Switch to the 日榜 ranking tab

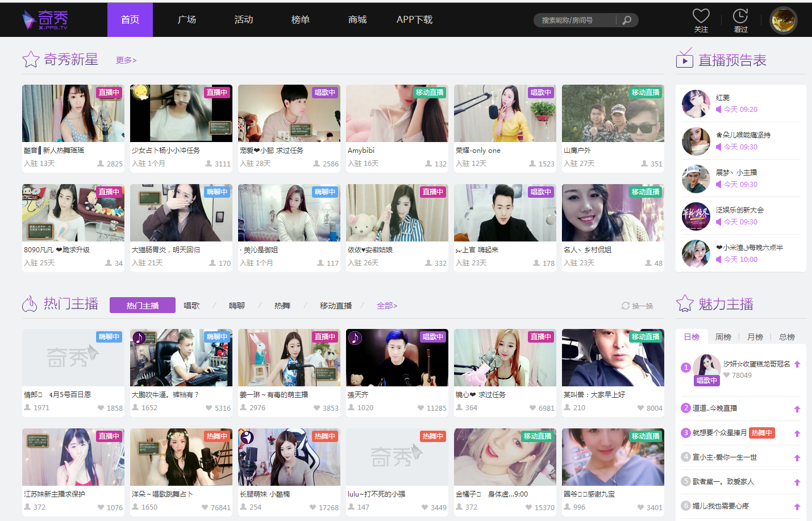692,337
